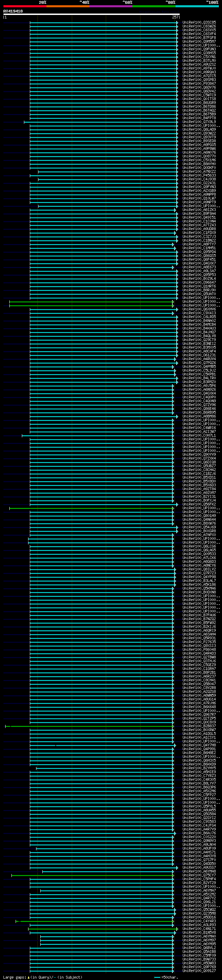Open hit label UniRef100_C5KPB1
The width and height of the screenshot is (222, 980).
199,375
